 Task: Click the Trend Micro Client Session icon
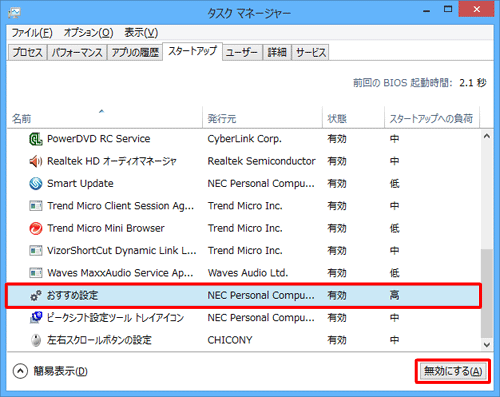point(36,206)
